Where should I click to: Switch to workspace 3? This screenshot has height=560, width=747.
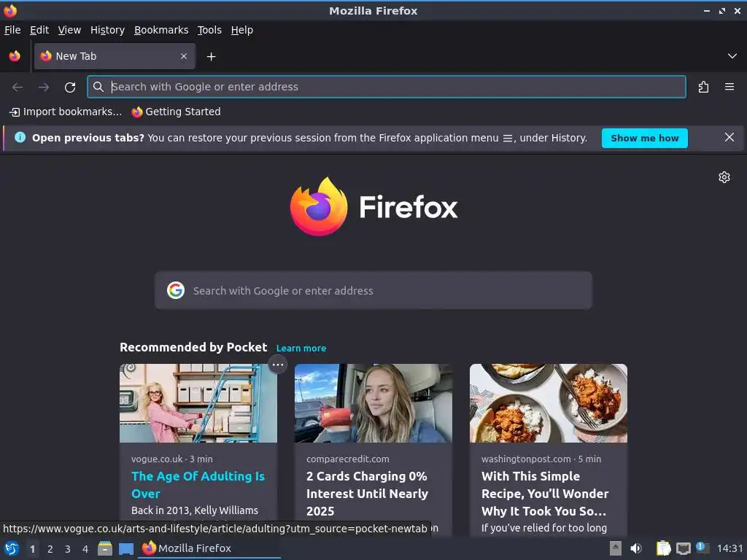68,549
